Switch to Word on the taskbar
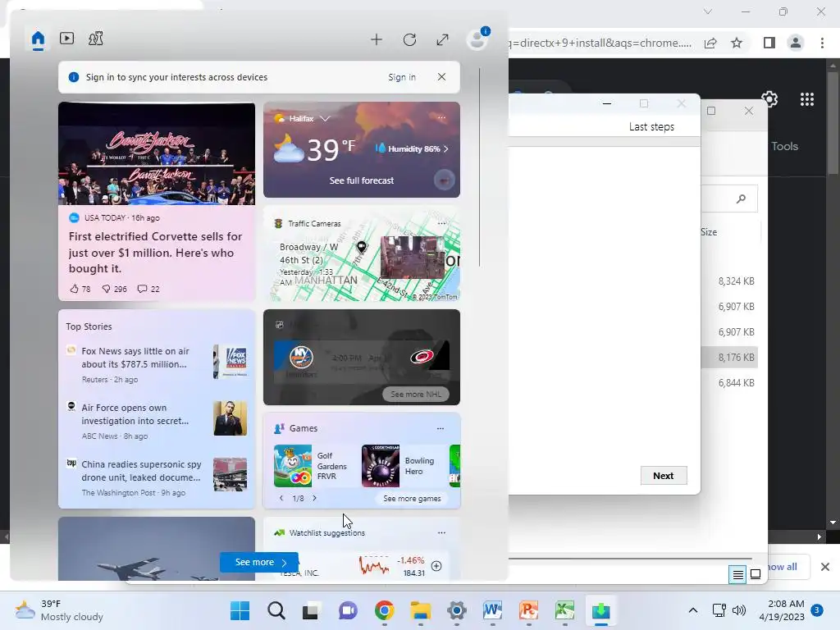 492,610
